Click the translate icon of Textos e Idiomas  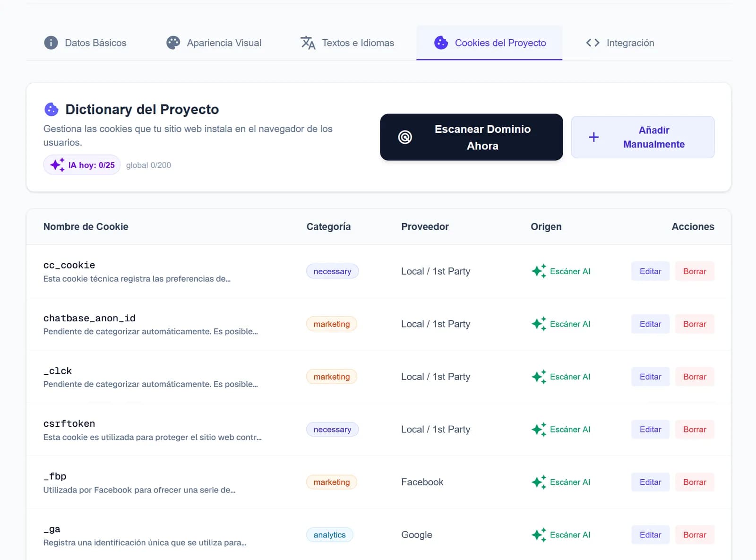[x=308, y=43]
